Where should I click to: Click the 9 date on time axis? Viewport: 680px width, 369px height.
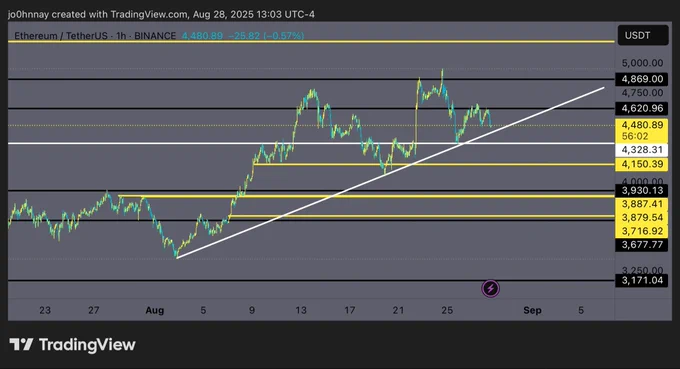[252, 310]
